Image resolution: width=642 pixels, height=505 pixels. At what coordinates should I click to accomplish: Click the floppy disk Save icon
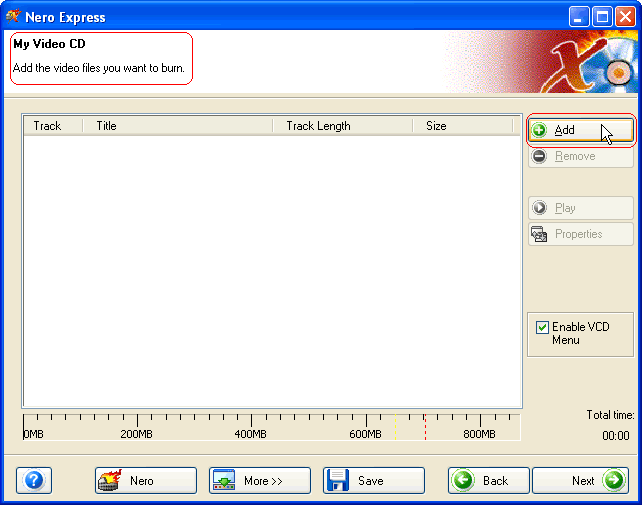(x=338, y=481)
